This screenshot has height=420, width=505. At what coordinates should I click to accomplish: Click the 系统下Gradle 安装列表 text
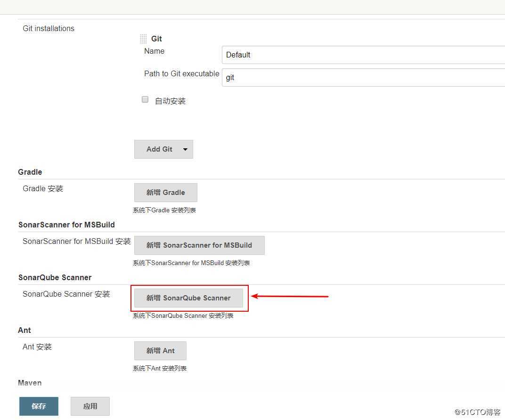[164, 210]
